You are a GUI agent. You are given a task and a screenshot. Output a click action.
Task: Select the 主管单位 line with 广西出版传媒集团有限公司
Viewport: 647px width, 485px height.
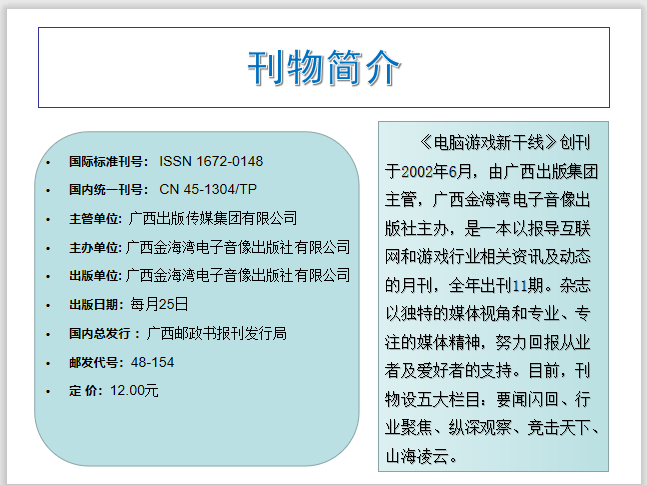(x=182, y=218)
